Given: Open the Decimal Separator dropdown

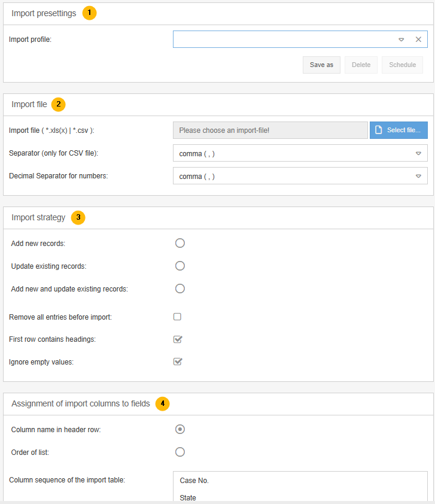Looking at the screenshot, I should (x=418, y=176).
